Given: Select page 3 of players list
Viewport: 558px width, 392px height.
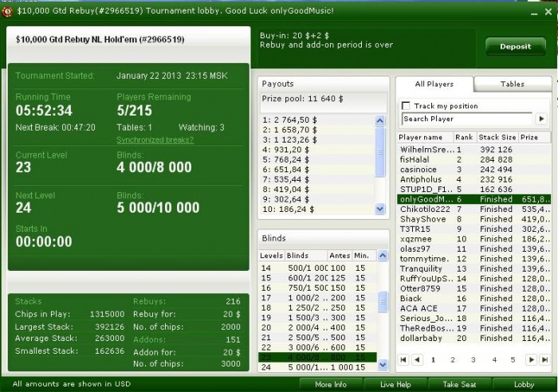Looking at the screenshot, I should click(474, 359).
